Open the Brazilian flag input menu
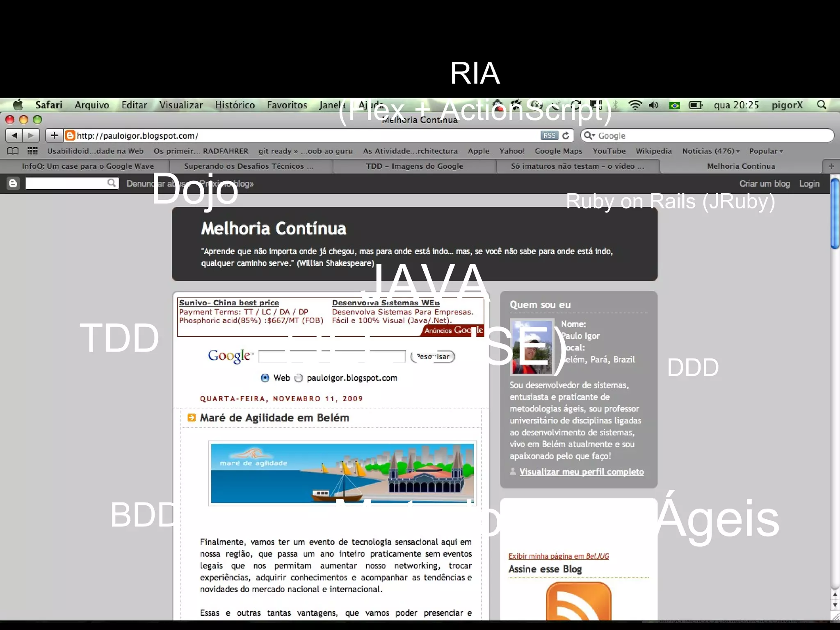Image resolution: width=840 pixels, height=630 pixels. [674, 105]
